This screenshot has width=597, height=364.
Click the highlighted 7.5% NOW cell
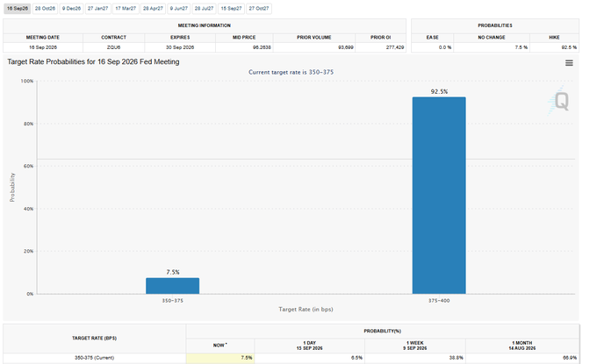(x=220, y=358)
